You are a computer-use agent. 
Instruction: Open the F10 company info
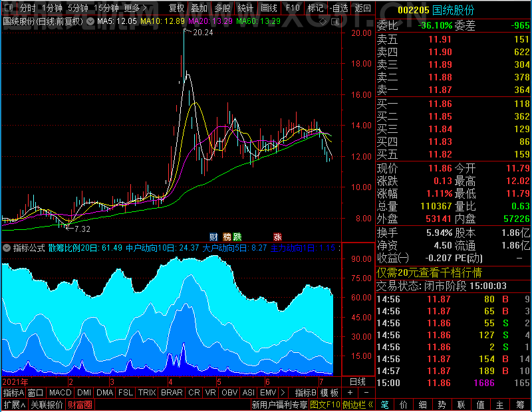tap(293, 8)
